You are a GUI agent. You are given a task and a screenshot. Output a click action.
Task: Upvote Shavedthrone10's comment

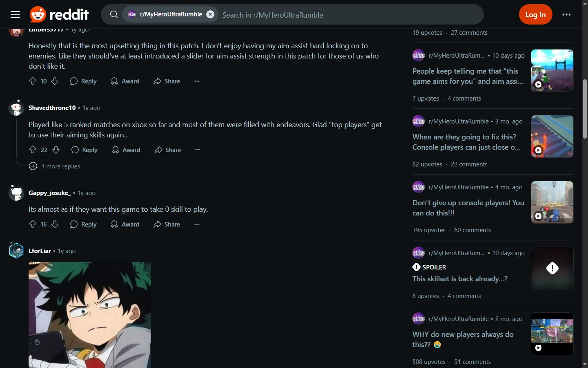33,150
